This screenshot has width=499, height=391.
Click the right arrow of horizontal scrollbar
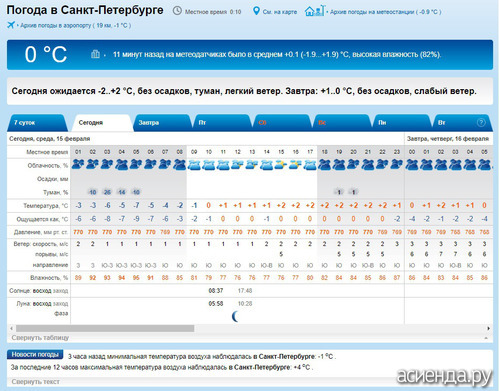click(x=489, y=328)
